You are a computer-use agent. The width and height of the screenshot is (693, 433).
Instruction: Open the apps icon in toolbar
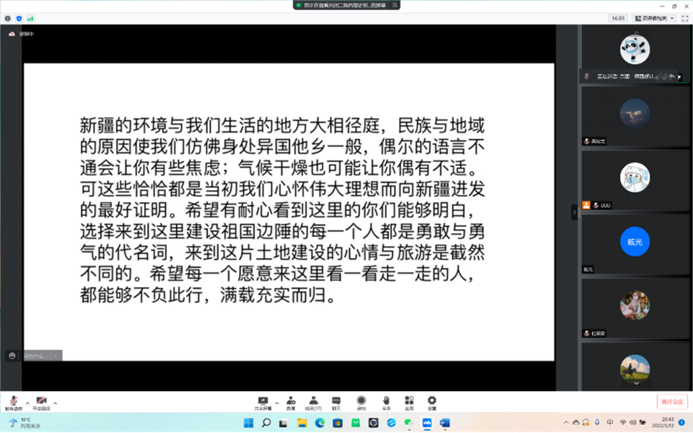(x=409, y=401)
